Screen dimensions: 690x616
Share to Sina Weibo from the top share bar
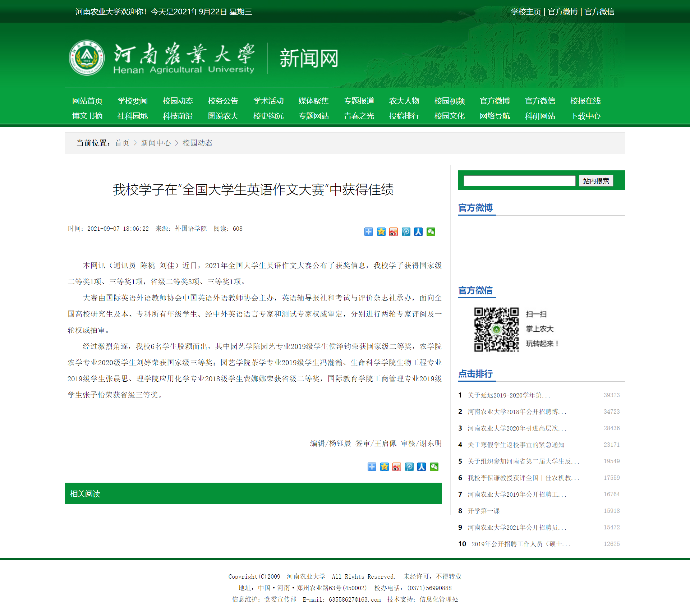tap(394, 232)
